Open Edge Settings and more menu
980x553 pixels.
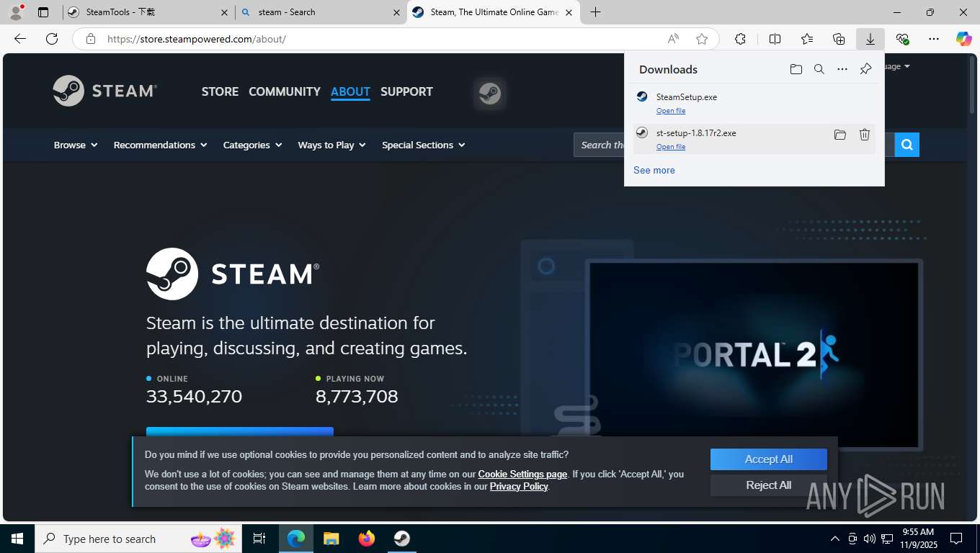click(x=934, y=39)
